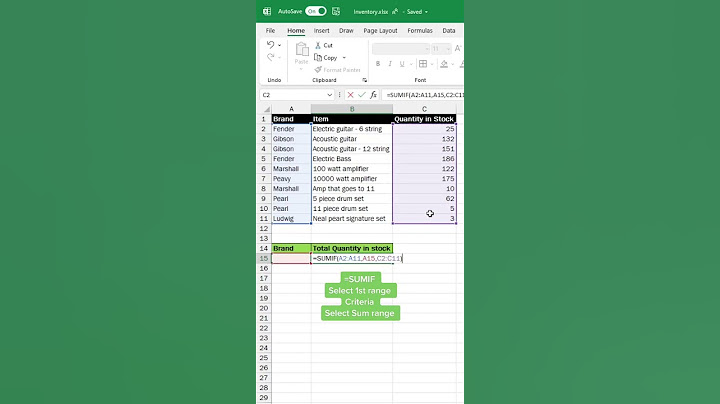Expand the Borders dropdown arrow
Image resolution: width=720 pixels, height=404 pixels.
coord(432,64)
